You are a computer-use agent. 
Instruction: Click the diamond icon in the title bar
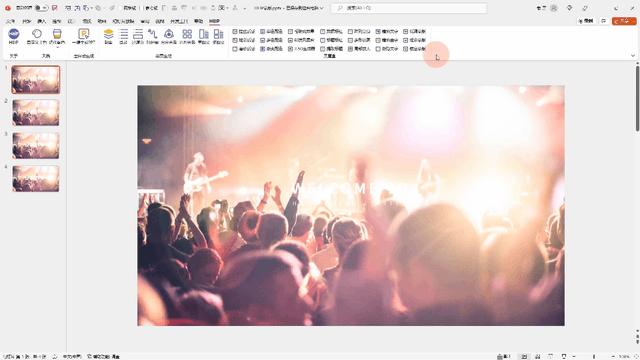(x=569, y=8)
